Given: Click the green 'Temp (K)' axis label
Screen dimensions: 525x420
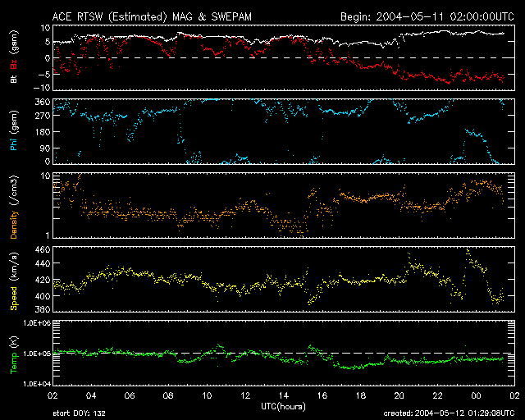Looking at the screenshot, I should [x=14, y=355].
